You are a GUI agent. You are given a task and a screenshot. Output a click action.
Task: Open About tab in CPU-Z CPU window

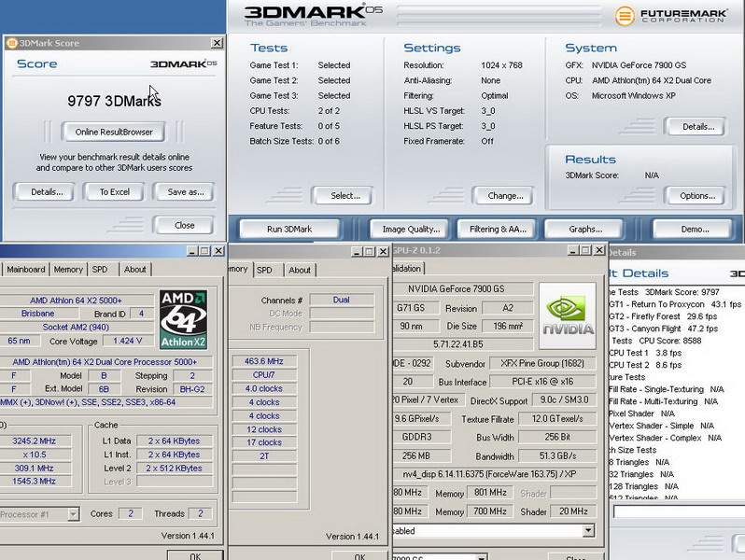[x=135, y=270]
